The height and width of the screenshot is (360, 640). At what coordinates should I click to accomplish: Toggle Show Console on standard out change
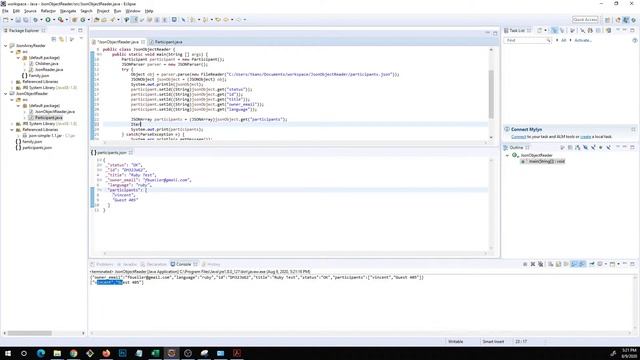tap(574, 264)
